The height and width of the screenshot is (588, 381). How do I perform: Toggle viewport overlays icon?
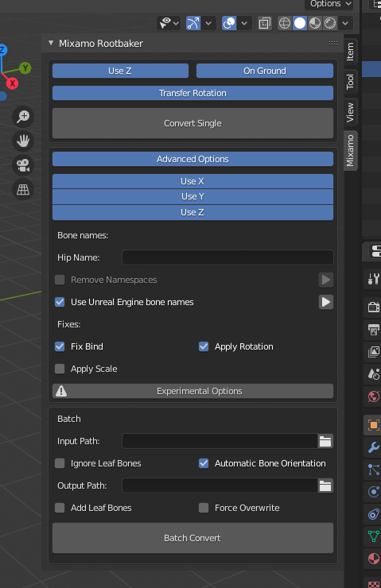(229, 23)
